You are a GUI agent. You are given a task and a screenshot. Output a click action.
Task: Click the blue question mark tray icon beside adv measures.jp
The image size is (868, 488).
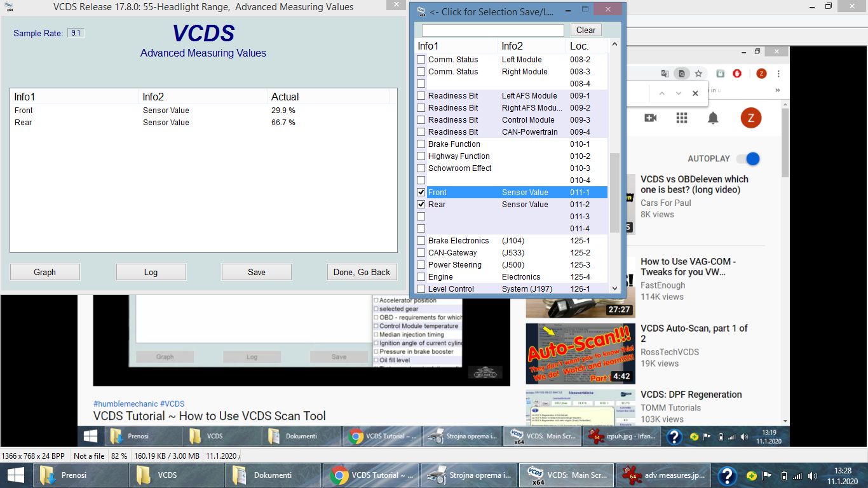coord(727,475)
